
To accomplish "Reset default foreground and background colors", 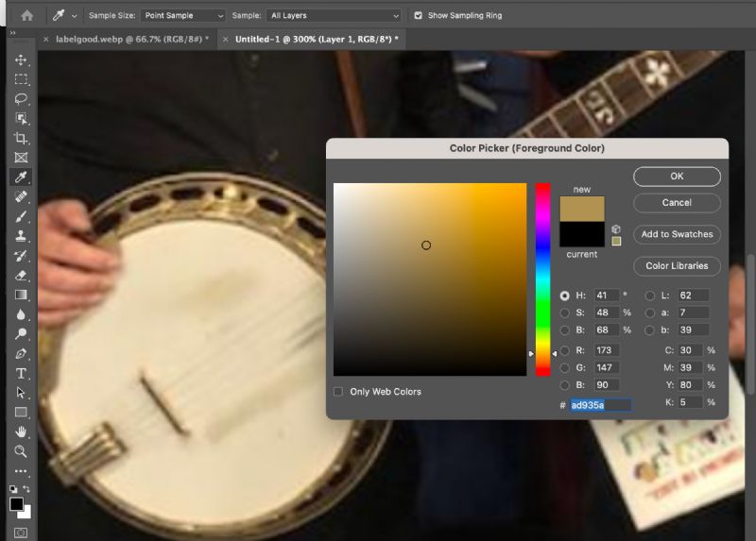I will click(x=13, y=489).
